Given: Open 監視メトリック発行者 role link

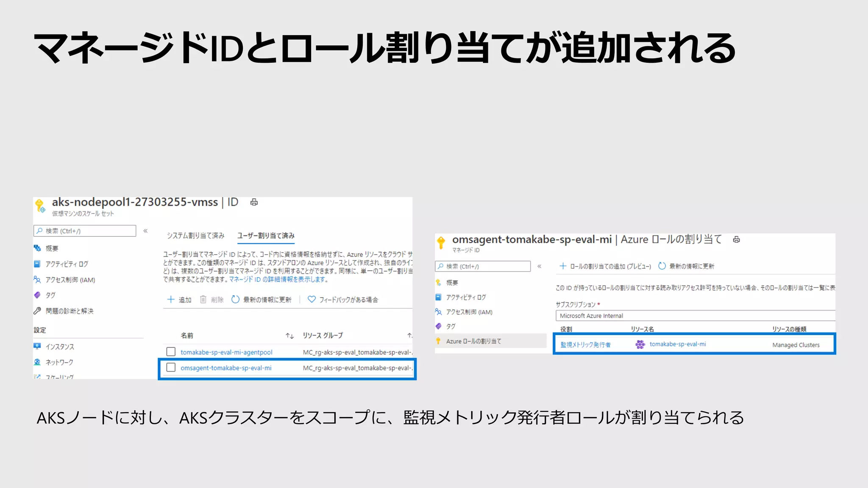Looking at the screenshot, I should [x=586, y=344].
